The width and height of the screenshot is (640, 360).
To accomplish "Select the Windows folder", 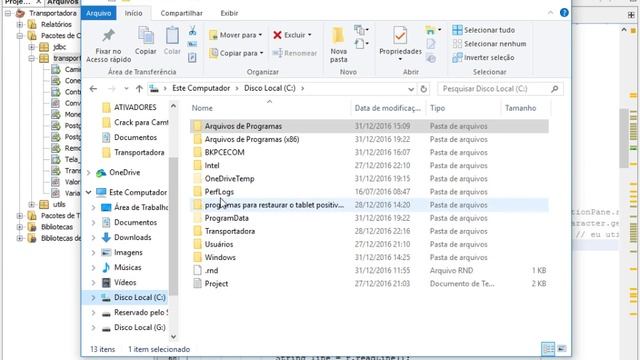I will pyautogui.click(x=369, y=258).
